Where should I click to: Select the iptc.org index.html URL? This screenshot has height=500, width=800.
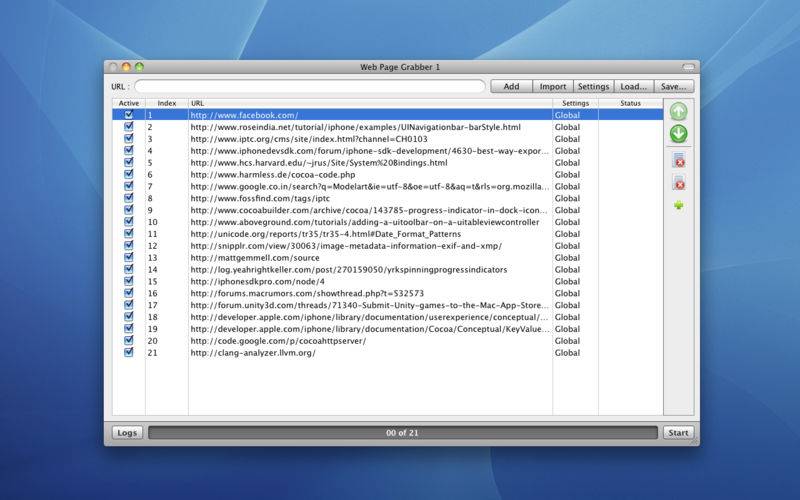(309, 139)
